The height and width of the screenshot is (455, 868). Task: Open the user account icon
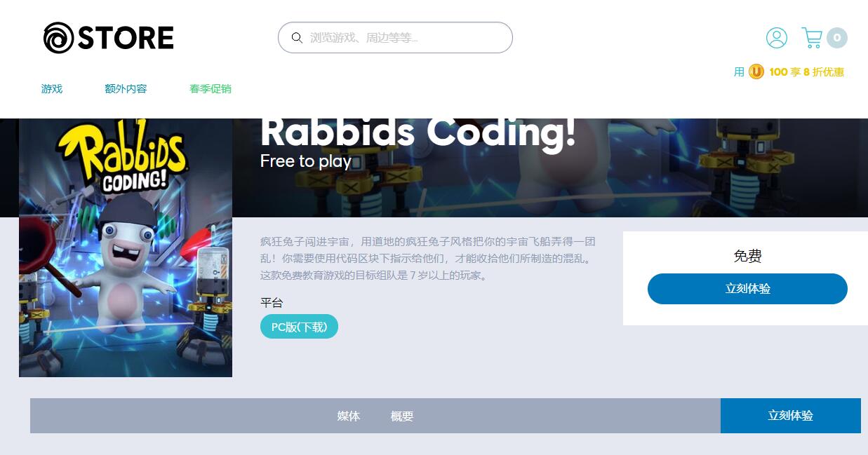777,38
